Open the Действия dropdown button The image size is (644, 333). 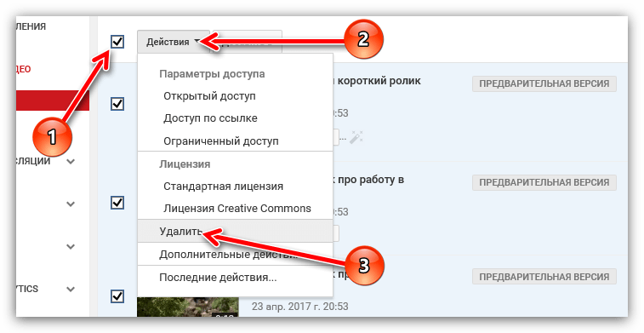click(173, 42)
